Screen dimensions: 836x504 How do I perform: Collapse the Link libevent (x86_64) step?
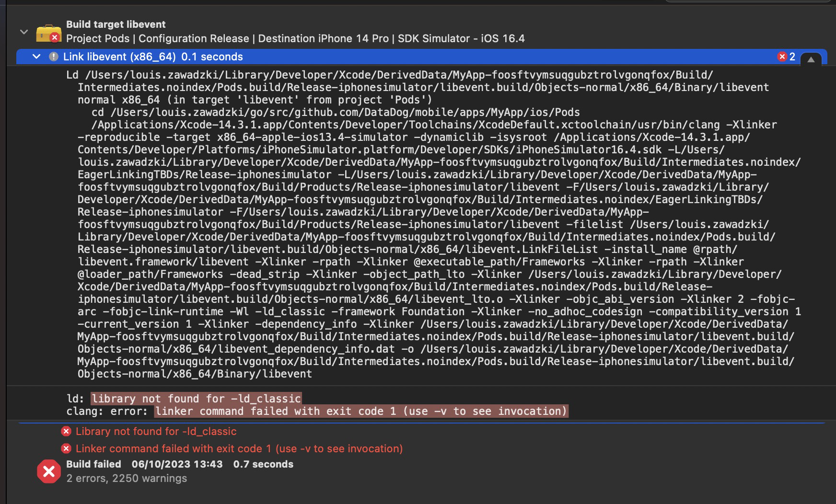36,56
